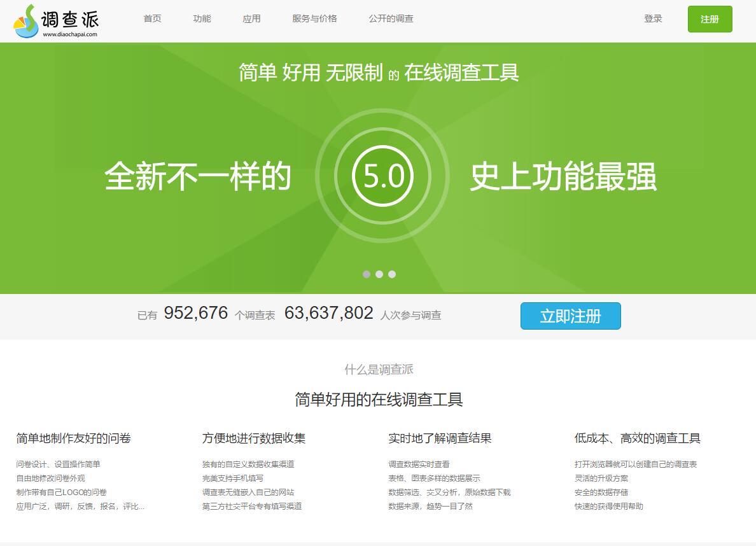Click the survey count 952,676
The height and width of the screenshot is (546, 756).
click(196, 313)
